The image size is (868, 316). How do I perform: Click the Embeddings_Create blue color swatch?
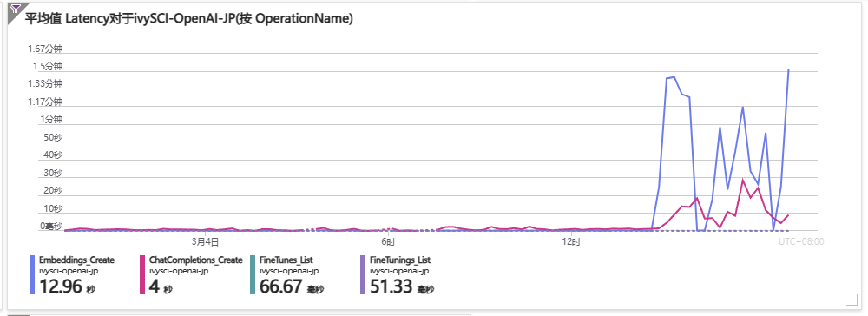(31, 275)
